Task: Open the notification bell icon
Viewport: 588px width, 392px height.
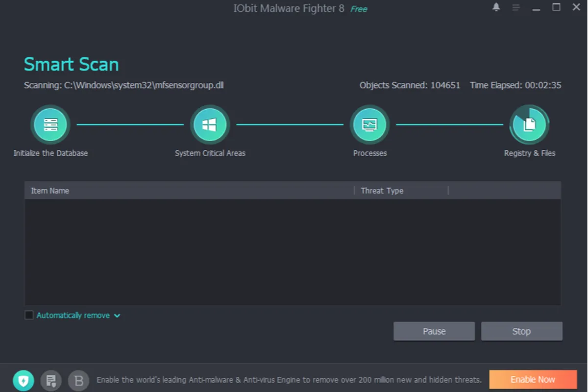Action: point(496,7)
